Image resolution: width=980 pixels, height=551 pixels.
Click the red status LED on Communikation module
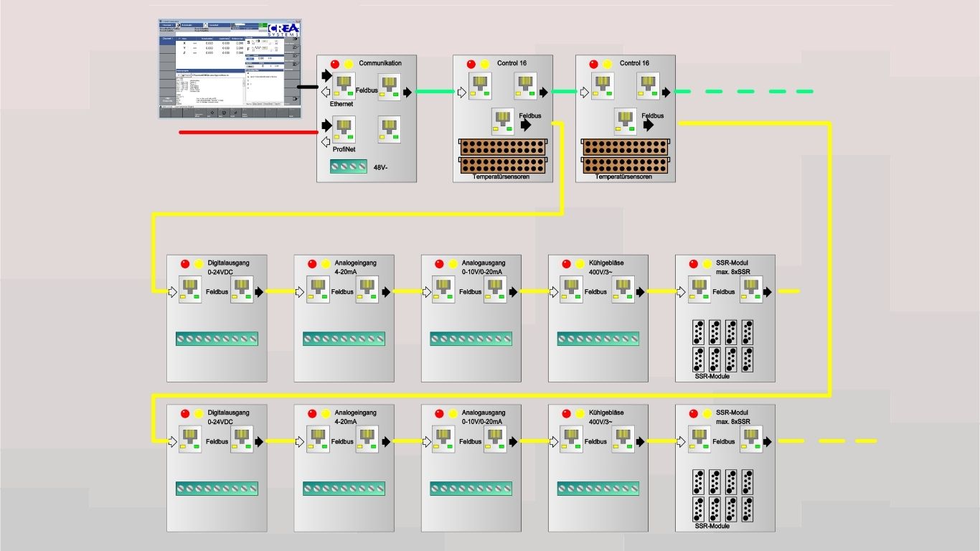coord(334,64)
